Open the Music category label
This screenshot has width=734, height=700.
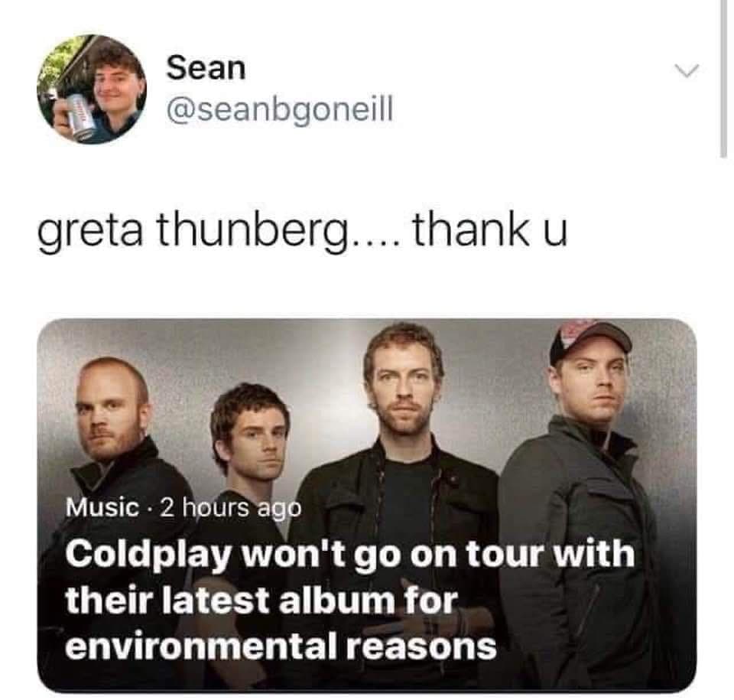(102, 507)
